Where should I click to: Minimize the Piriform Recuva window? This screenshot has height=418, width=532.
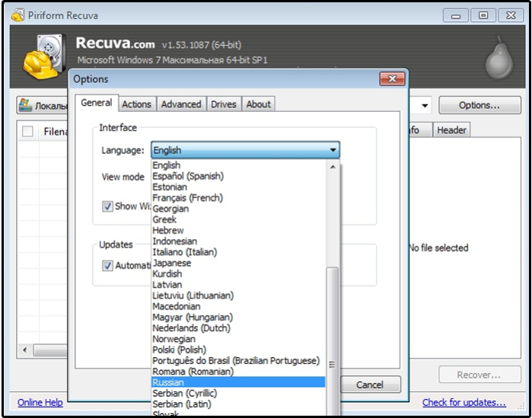456,15
